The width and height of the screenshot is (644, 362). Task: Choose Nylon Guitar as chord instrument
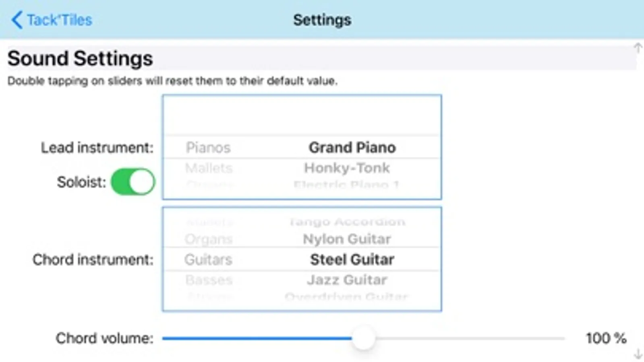click(x=347, y=239)
